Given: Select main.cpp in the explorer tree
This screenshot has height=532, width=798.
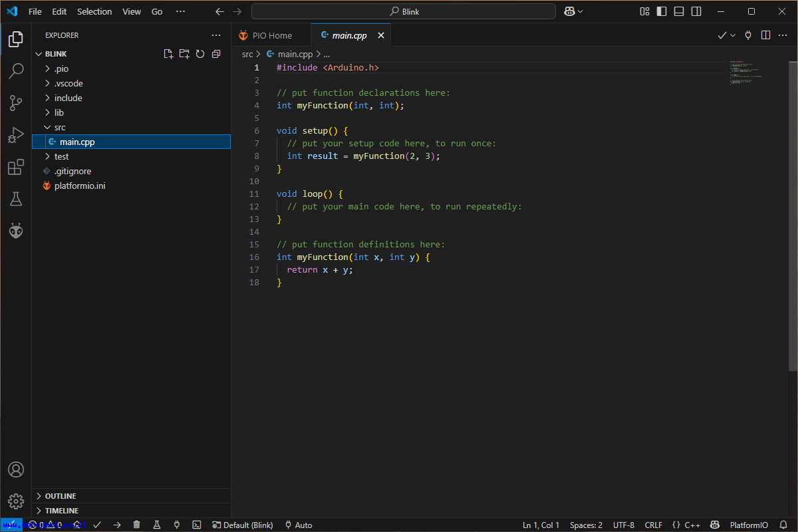Looking at the screenshot, I should coord(132,142).
